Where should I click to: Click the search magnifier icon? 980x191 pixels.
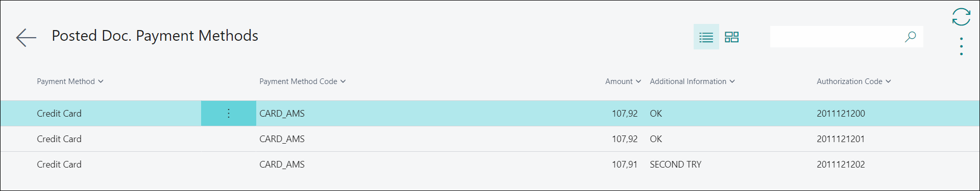click(x=910, y=37)
